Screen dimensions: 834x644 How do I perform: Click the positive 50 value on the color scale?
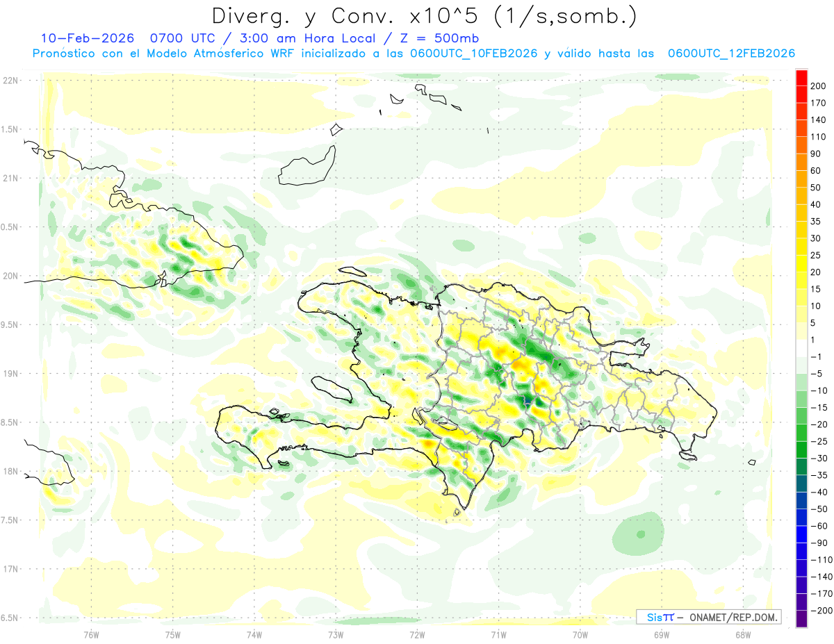coord(817,188)
